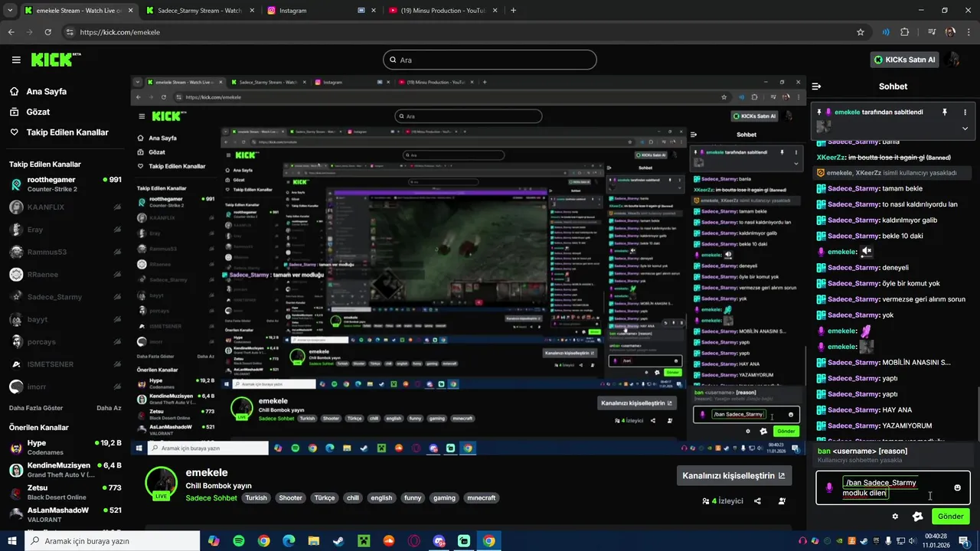Open Sadece_Starmy channel in sidebar
Image resolution: width=980 pixels, height=551 pixels.
[x=65, y=297]
